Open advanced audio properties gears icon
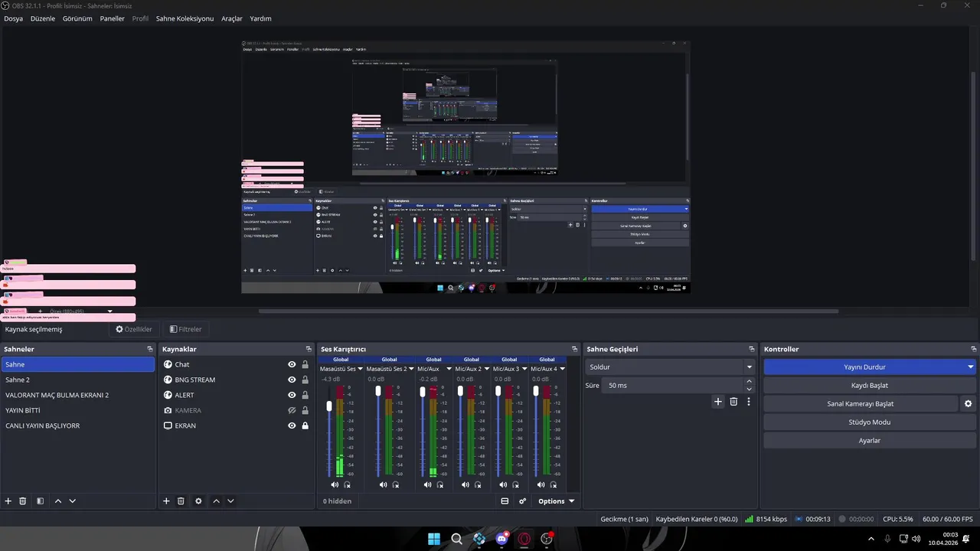This screenshot has width=980, height=551. tap(523, 501)
